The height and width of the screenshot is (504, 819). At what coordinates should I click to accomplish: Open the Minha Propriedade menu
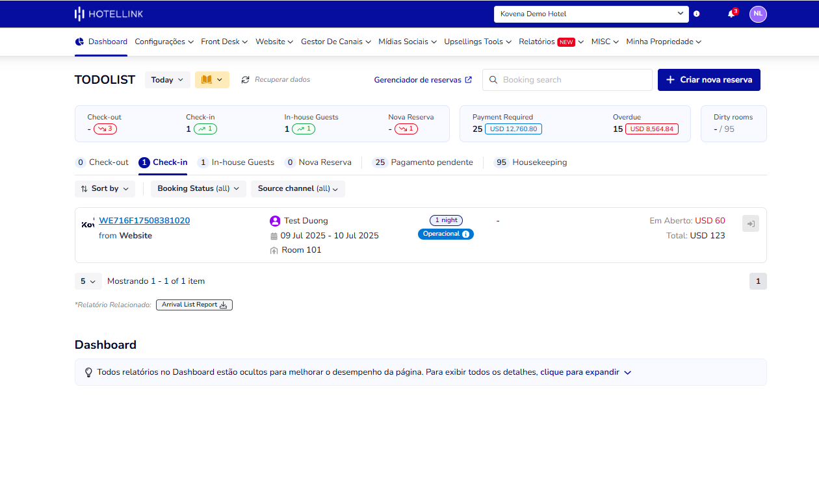click(x=664, y=42)
